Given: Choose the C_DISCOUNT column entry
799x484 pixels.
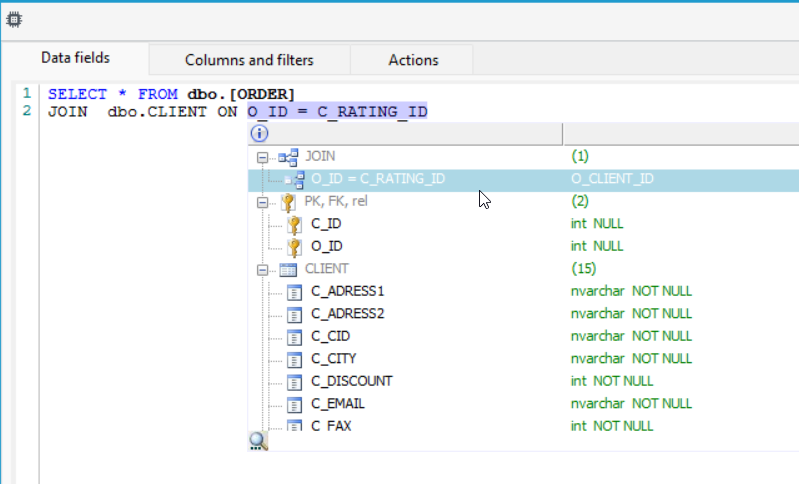Looking at the screenshot, I should (523, 381).
